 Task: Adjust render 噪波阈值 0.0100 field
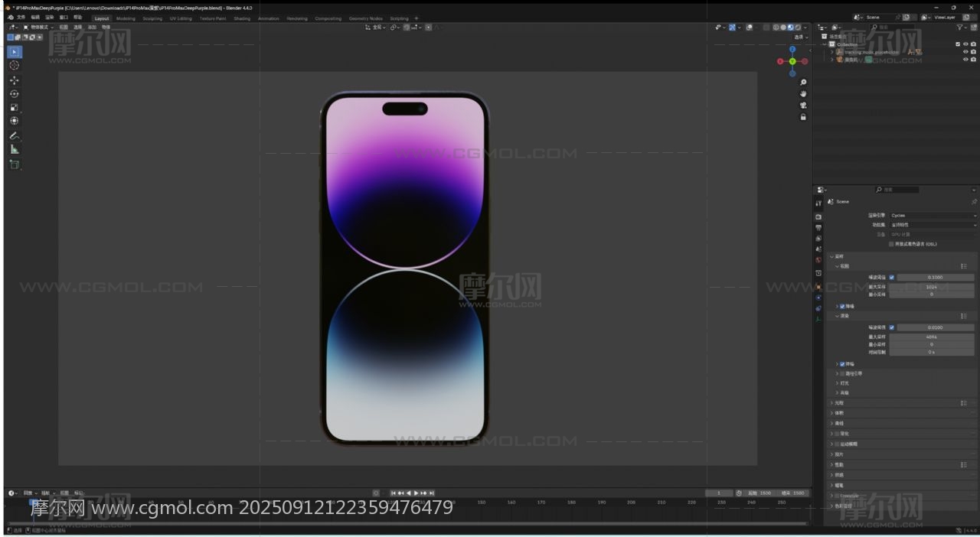936,327
